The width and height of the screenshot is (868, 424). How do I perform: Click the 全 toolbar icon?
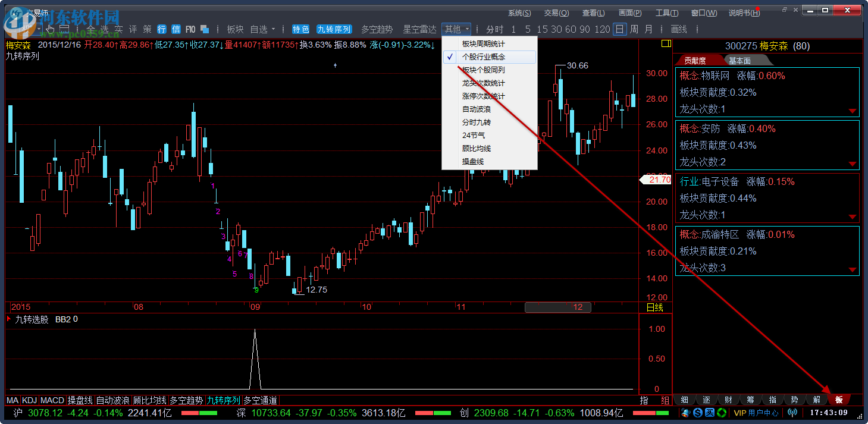tap(91, 29)
